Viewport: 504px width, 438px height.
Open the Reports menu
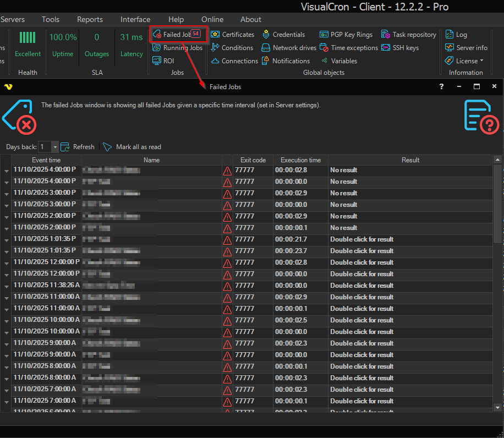90,19
